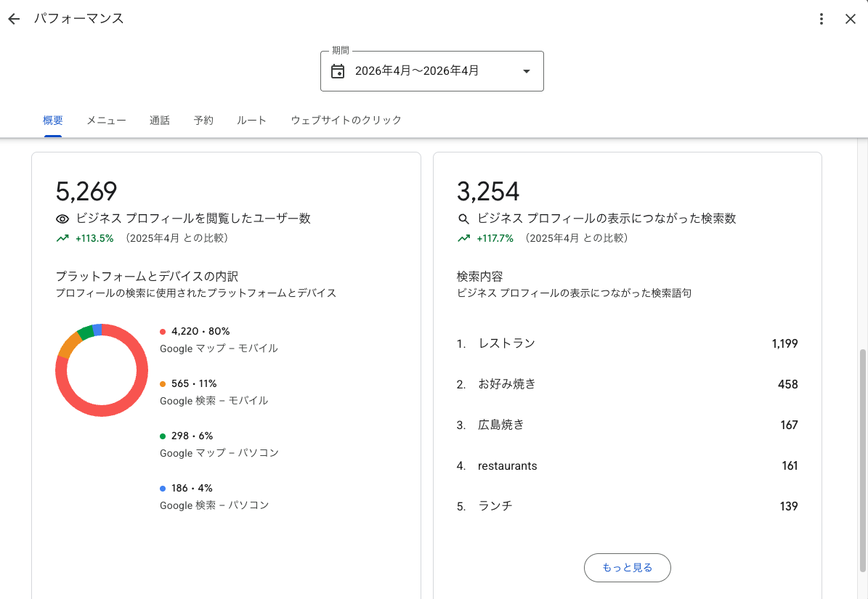This screenshot has height=599, width=868.
Task: Click the heading 検索内容
Action: pyautogui.click(x=479, y=276)
